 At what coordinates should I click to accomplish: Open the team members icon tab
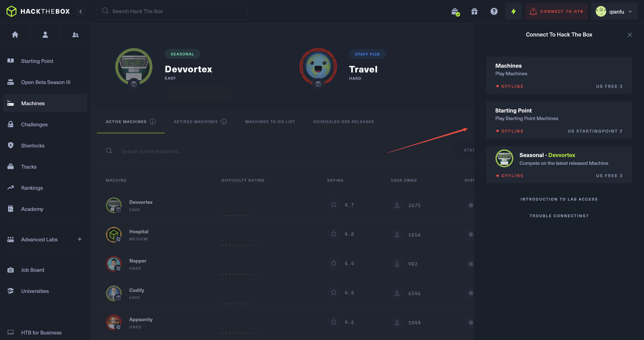75,35
